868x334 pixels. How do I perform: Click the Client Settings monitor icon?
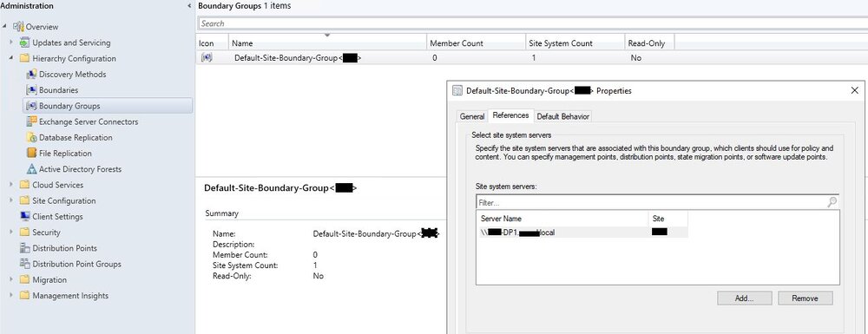pos(24,216)
